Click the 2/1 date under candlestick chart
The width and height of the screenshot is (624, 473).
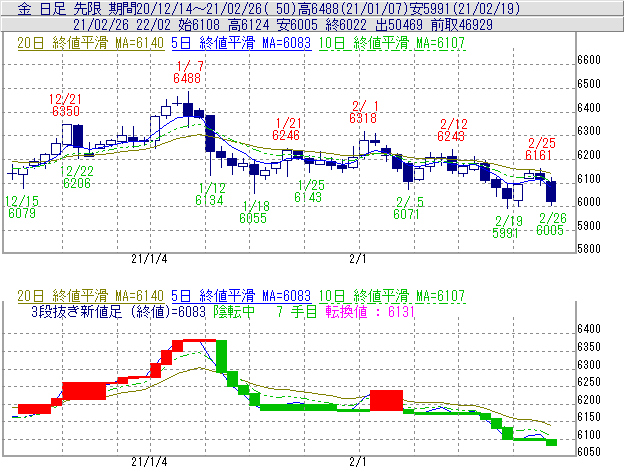pos(358,259)
